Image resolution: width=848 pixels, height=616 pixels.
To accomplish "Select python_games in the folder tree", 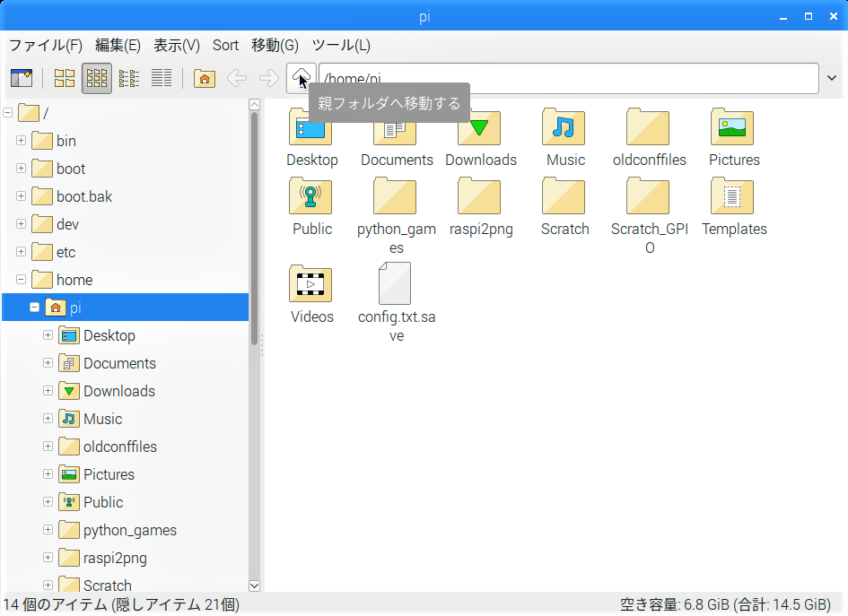I will click(x=130, y=531).
